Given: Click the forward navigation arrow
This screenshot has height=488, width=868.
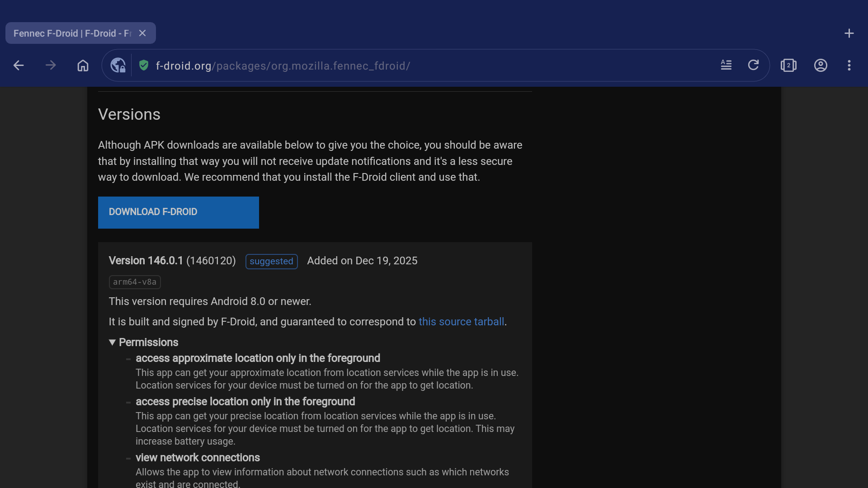Looking at the screenshot, I should point(51,66).
